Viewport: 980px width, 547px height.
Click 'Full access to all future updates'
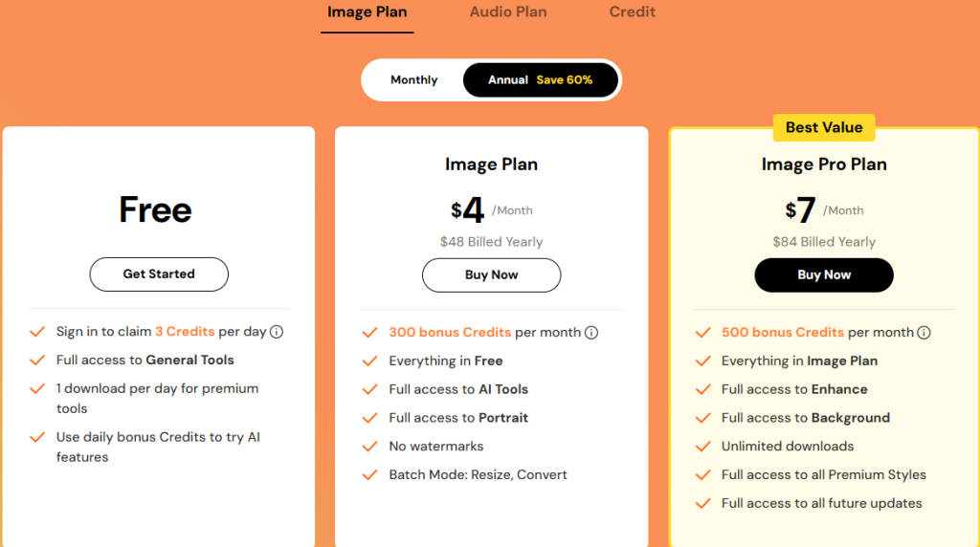822,503
